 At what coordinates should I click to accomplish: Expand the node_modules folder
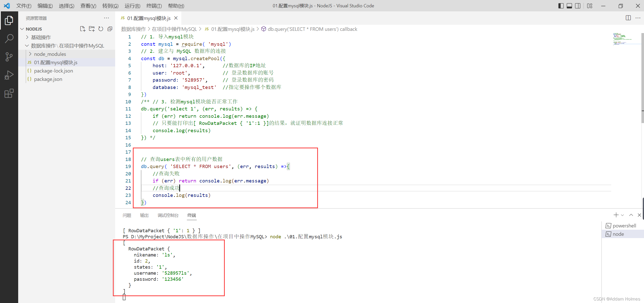[50, 54]
